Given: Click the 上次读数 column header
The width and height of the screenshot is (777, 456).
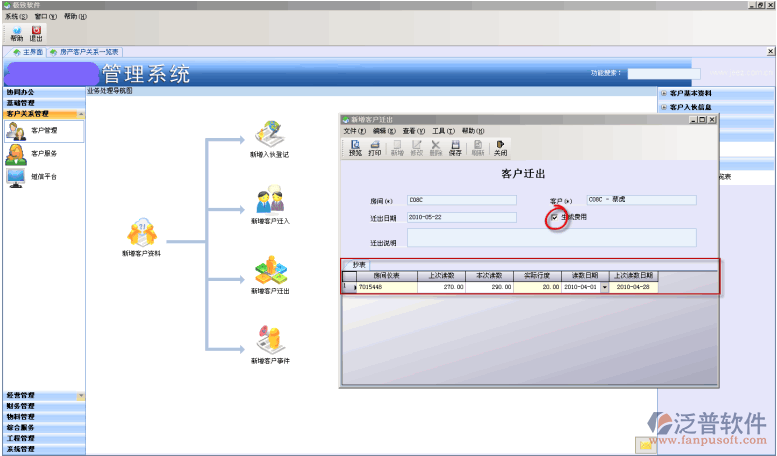Looking at the screenshot, I should [441, 276].
